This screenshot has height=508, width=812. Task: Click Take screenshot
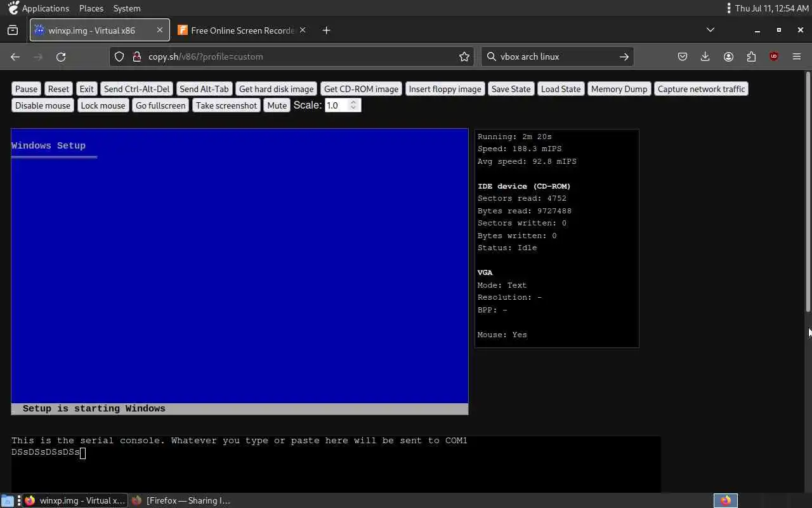226,105
